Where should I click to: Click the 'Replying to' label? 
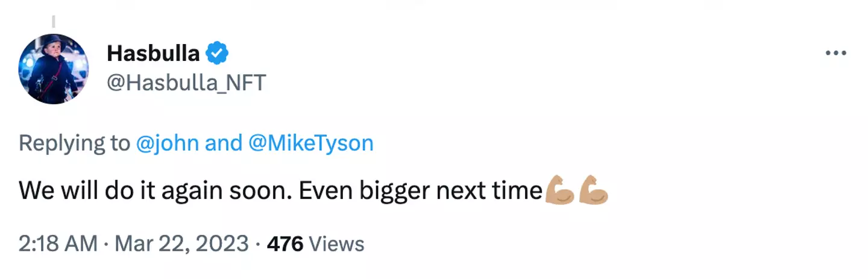74,143
